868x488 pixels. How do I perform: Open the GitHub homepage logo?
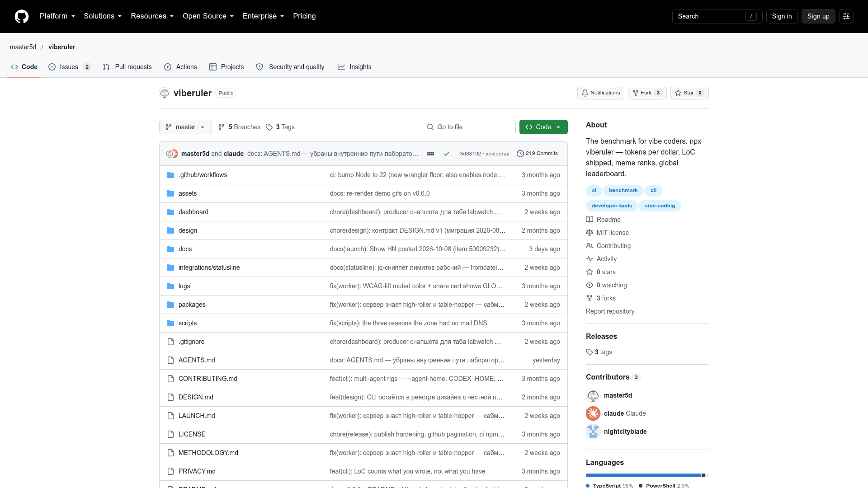click(x=22, y=16)
